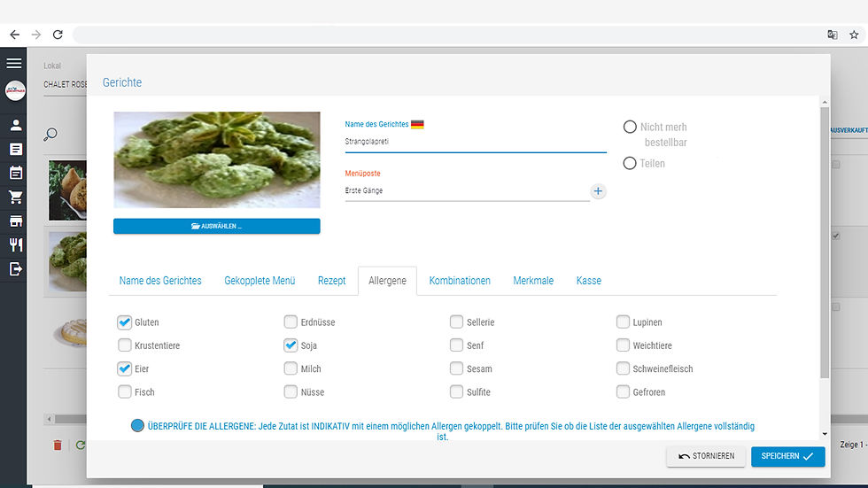Select the Allergene tab
Viewport: 868px width, 488px height.
coord(388,281)
